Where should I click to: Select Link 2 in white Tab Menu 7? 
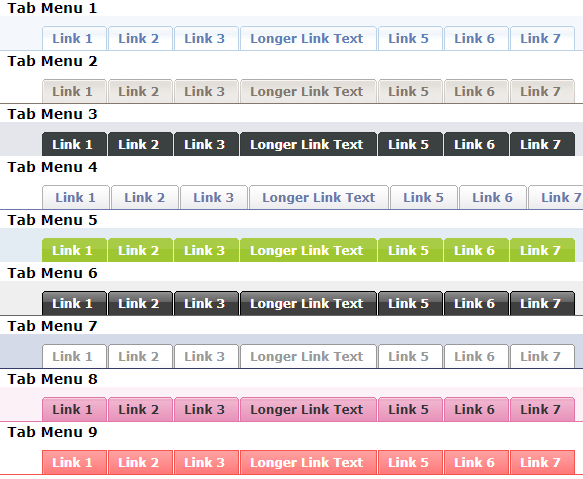click(x=140, y=356)
